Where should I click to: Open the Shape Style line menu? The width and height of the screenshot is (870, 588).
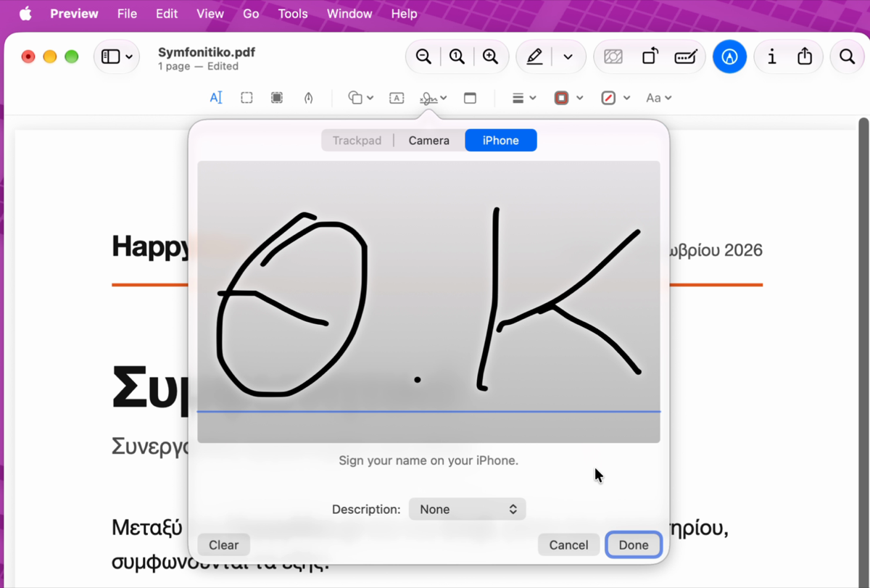tap(523, 98)
